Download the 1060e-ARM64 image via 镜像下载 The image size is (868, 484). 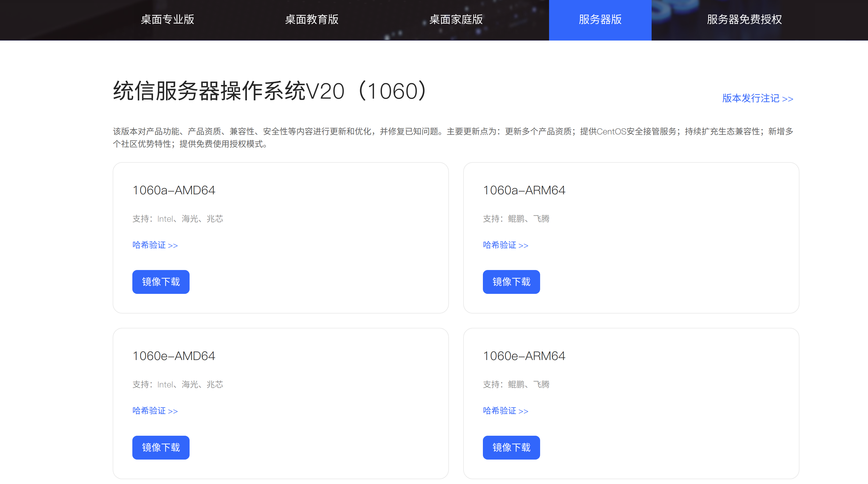(511, 447)
